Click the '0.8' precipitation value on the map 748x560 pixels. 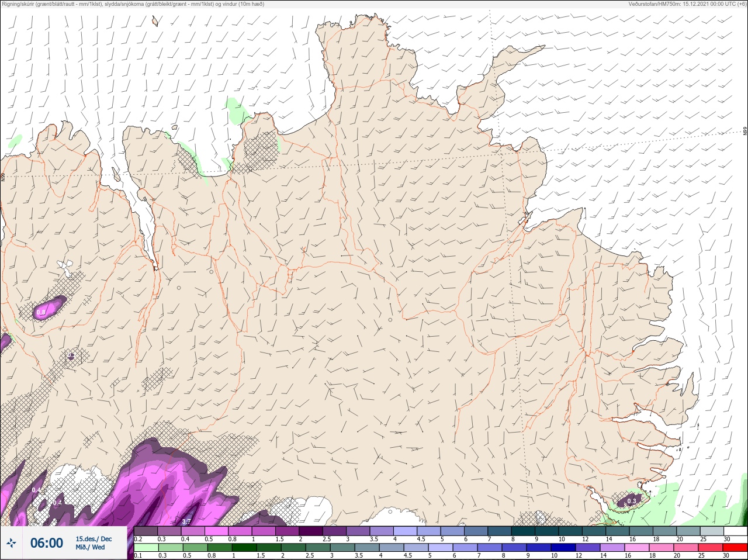(41, 313)
